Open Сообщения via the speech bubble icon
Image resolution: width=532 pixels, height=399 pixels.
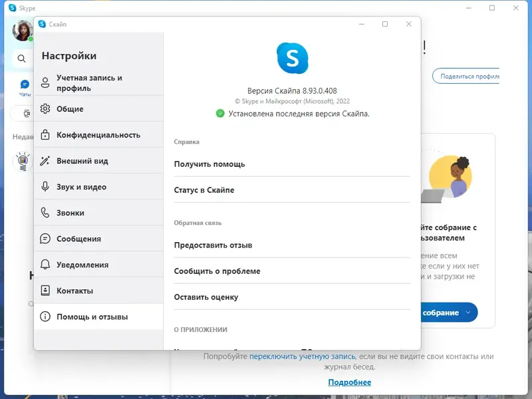tap(75, 238)
